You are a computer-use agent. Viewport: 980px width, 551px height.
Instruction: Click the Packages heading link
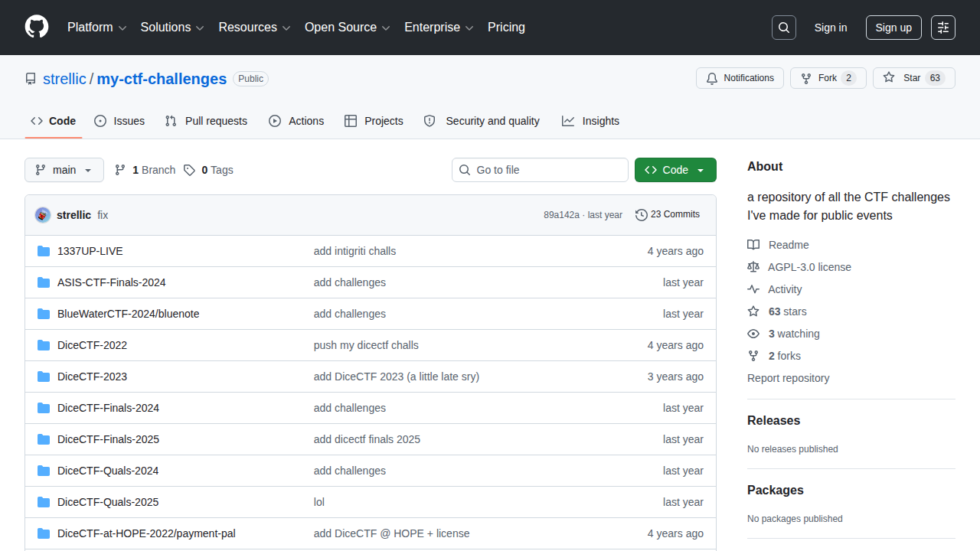pyautogui.click(x=776, y=491)
